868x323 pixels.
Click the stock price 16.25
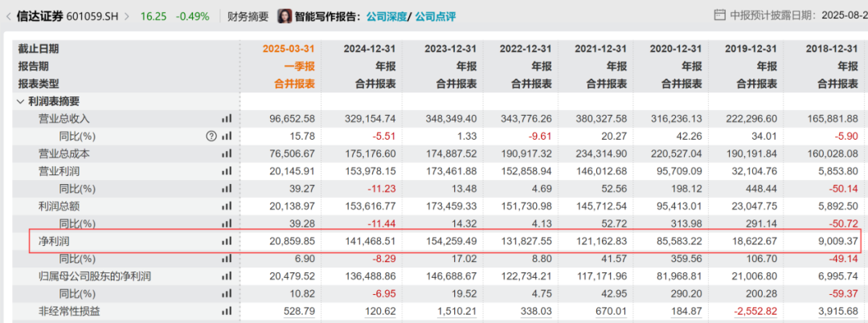152,17
